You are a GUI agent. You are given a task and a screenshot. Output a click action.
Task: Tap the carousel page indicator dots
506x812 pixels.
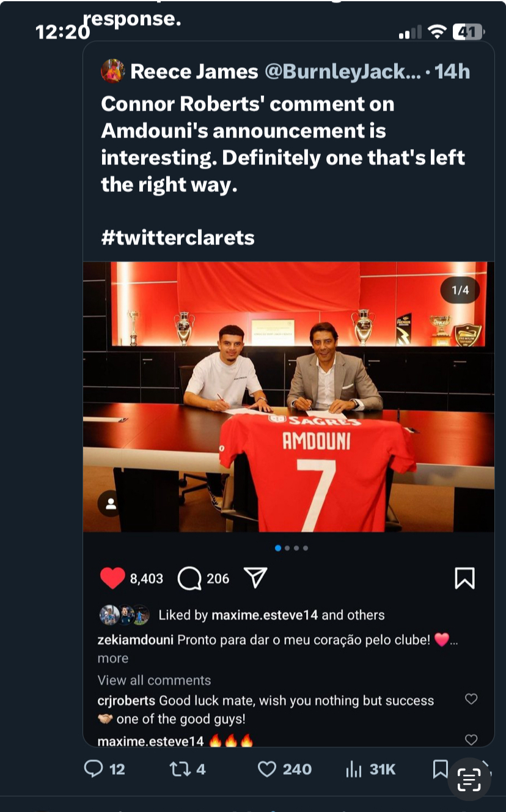[291, 548]
